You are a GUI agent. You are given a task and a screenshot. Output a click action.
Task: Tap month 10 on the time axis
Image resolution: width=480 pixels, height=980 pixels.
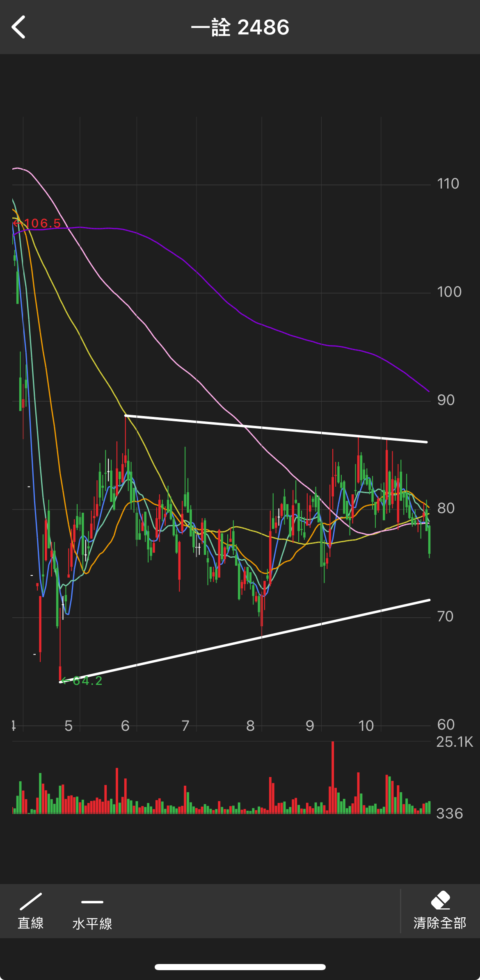[366, 726]
